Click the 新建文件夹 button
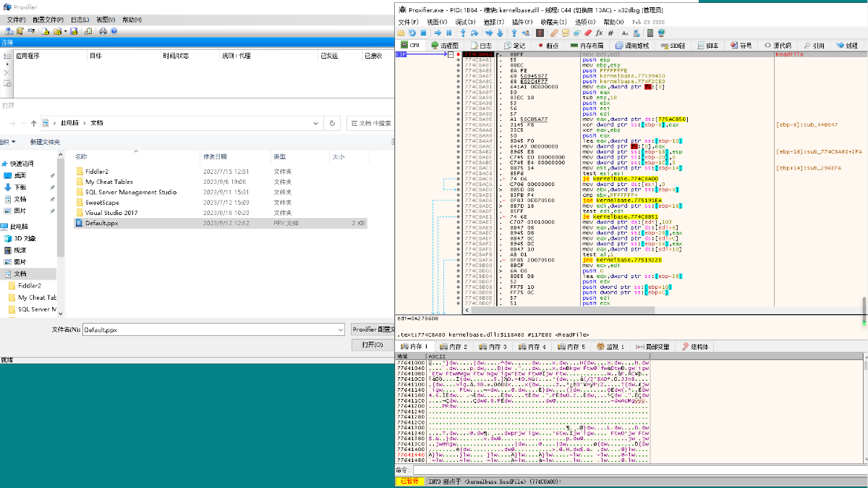Viewport: 868px width, 488px height. 45,142
